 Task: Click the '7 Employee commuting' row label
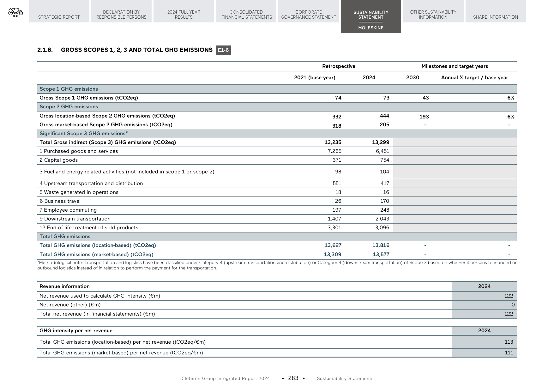click(68, 210)
